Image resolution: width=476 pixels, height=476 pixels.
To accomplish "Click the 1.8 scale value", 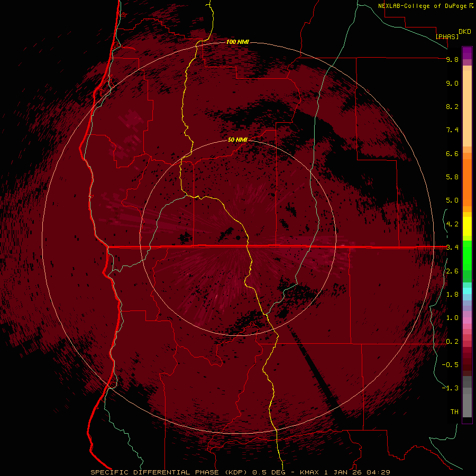I will (452, 295).
